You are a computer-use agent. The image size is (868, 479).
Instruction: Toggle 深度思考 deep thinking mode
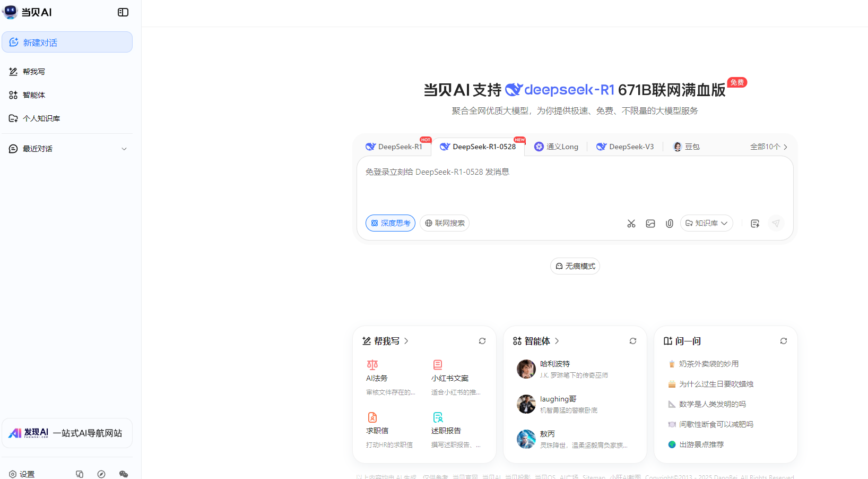(390, 223)
